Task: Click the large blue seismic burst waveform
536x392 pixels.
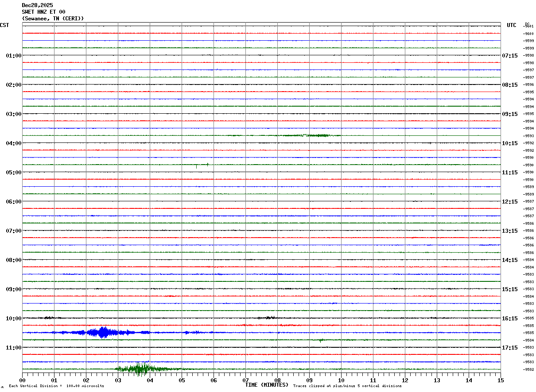Action: coord(103,332)
